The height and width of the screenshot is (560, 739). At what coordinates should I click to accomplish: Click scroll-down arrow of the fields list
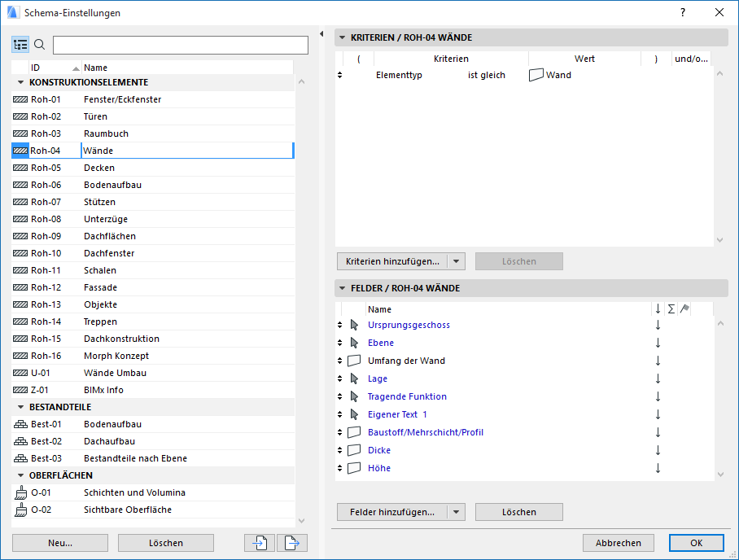pyautogui.click(x=720, y=475)
